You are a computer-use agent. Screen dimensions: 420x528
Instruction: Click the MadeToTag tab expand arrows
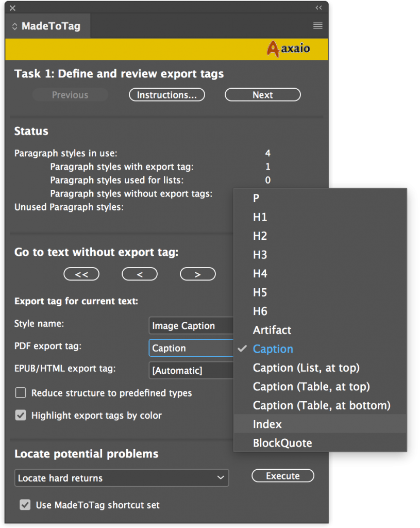coord(14,26)
